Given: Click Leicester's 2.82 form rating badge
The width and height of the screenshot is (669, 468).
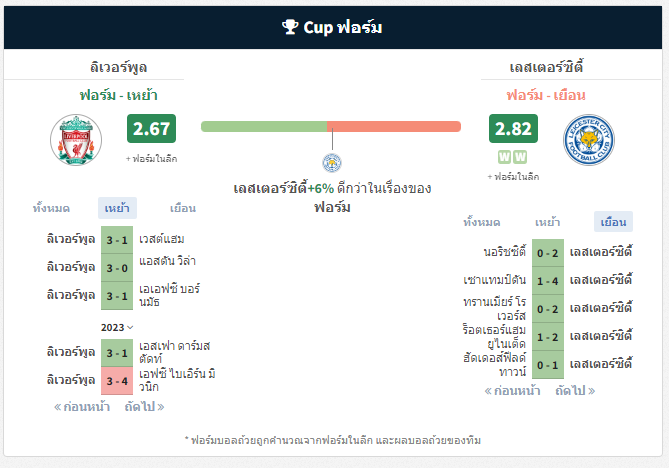Looking at the screenshot, I should pyautogui.click(x=513, y=128).
